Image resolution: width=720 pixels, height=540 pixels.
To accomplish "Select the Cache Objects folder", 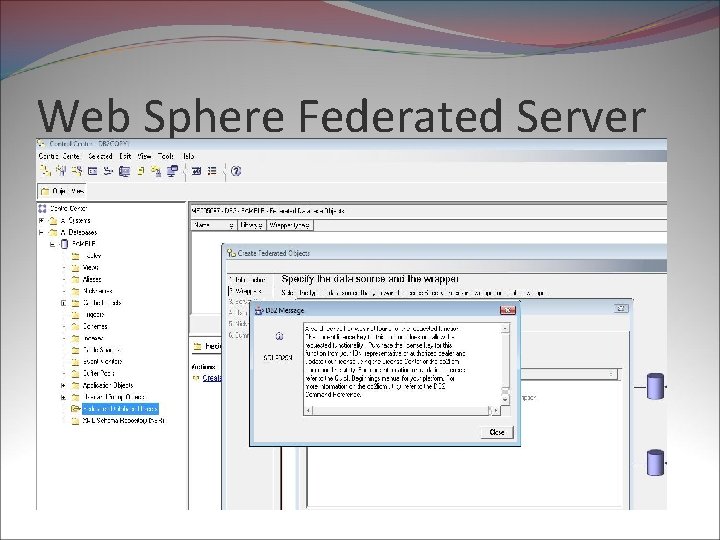I will tap(102, 303).
